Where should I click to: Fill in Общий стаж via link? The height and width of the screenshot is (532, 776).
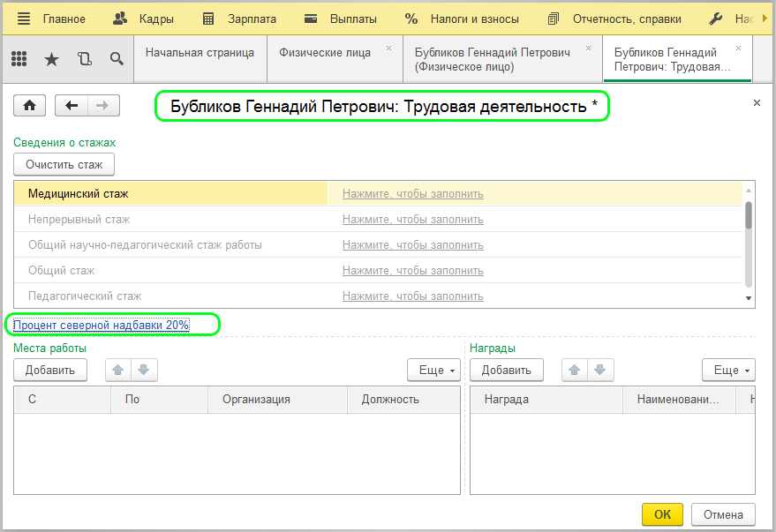coord(412,271)
